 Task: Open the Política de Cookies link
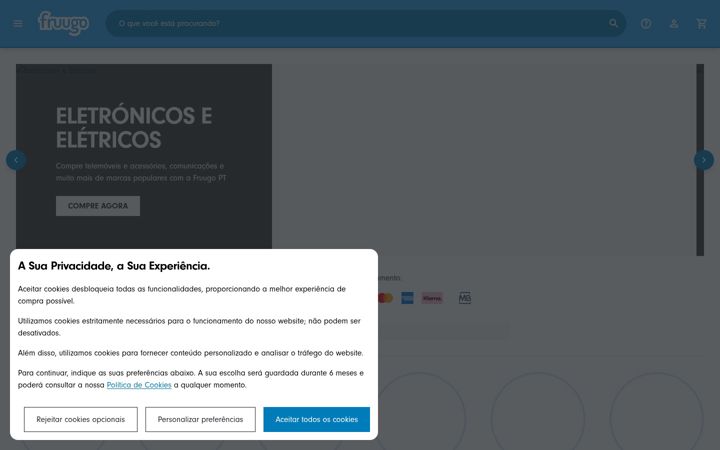(x=139, y=385)
